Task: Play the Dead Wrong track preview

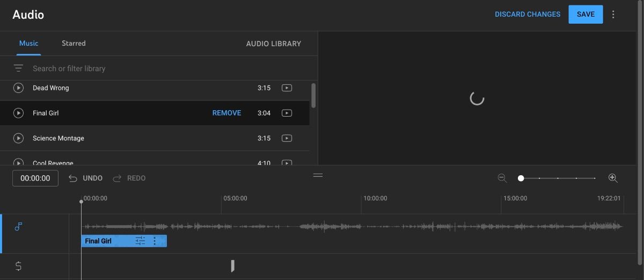Action: click(x=18, y=88)
